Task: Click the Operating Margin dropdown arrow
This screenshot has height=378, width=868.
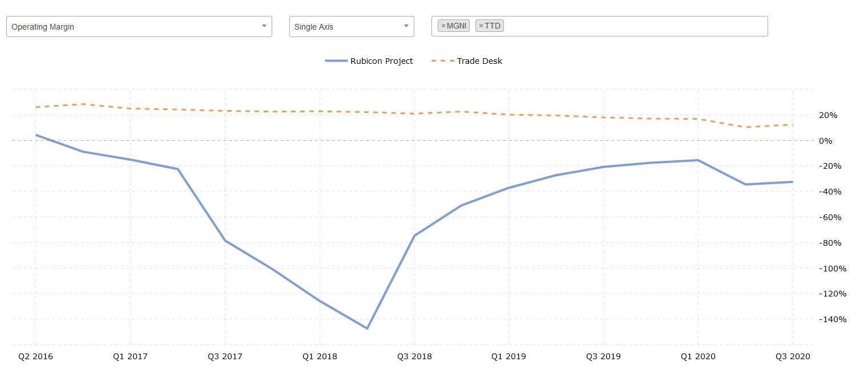Action: (x=264, y=26)
